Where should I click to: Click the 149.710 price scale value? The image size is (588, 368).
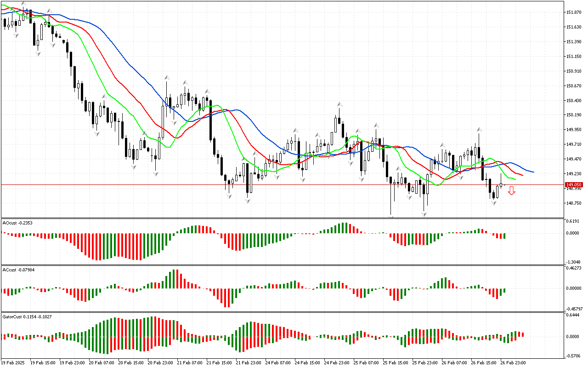(x=574, y=144)
